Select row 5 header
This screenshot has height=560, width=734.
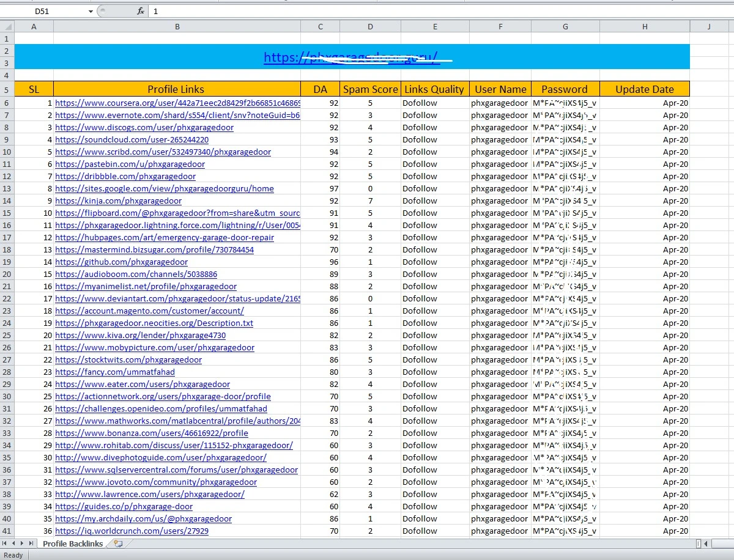[7, 89]
